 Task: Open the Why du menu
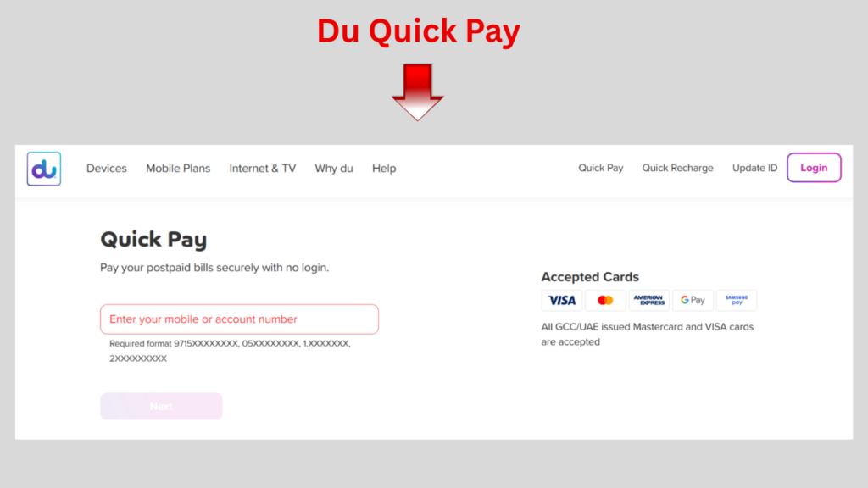[334, 169]
